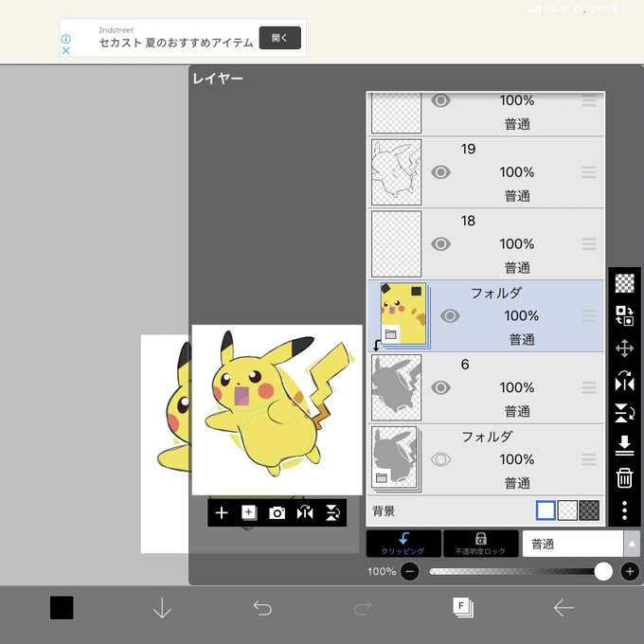Tap the 100% opacity value label
644x644 pixels.
pyautogui.click(x=382, y=571)
